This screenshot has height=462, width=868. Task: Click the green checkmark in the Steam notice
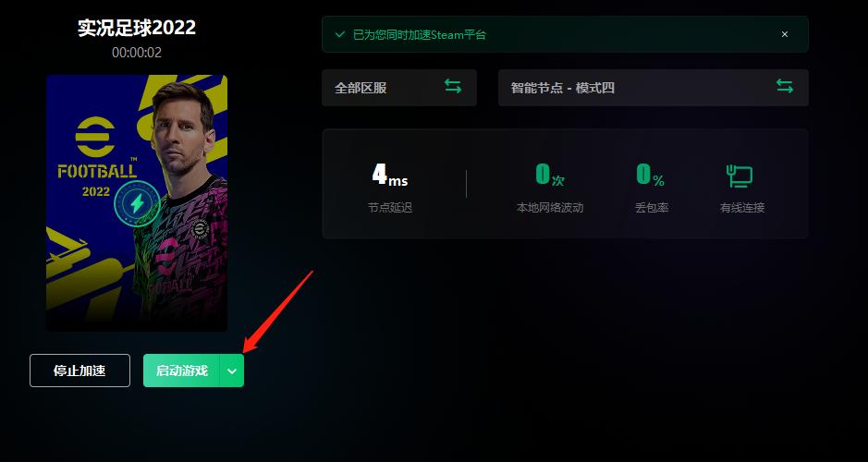[340, 34]
